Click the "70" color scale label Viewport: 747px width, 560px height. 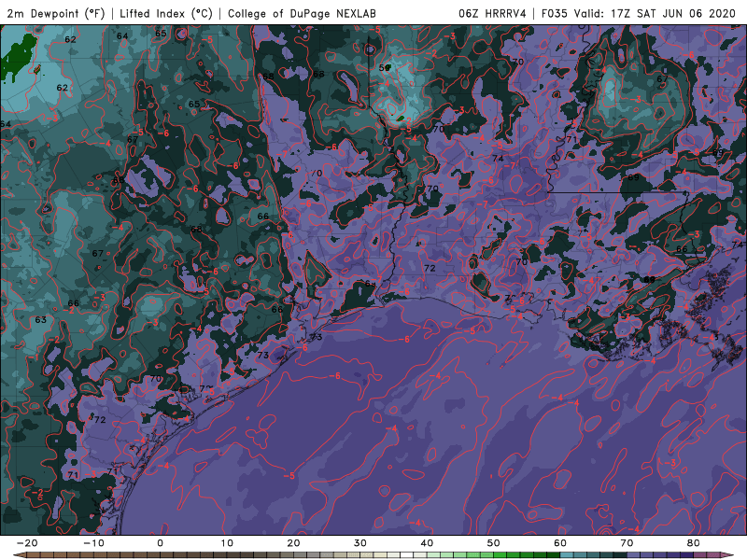pyautogui.click(x=627, y=543)
